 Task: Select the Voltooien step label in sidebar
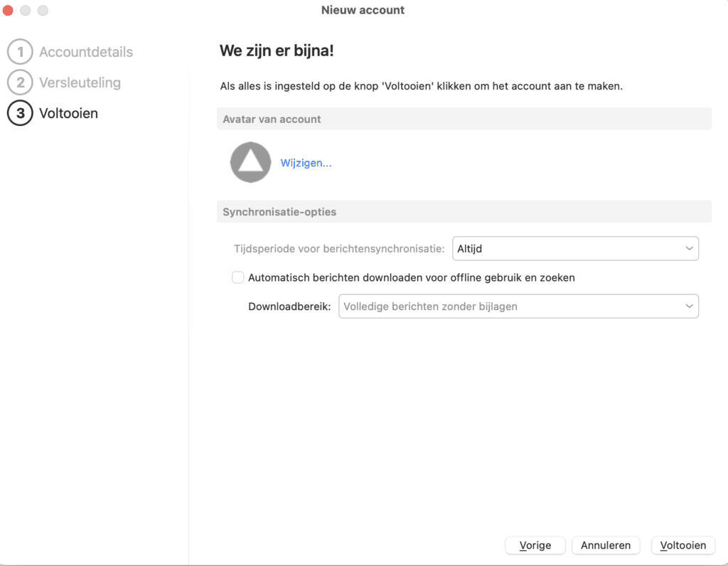tap(68, 113)
